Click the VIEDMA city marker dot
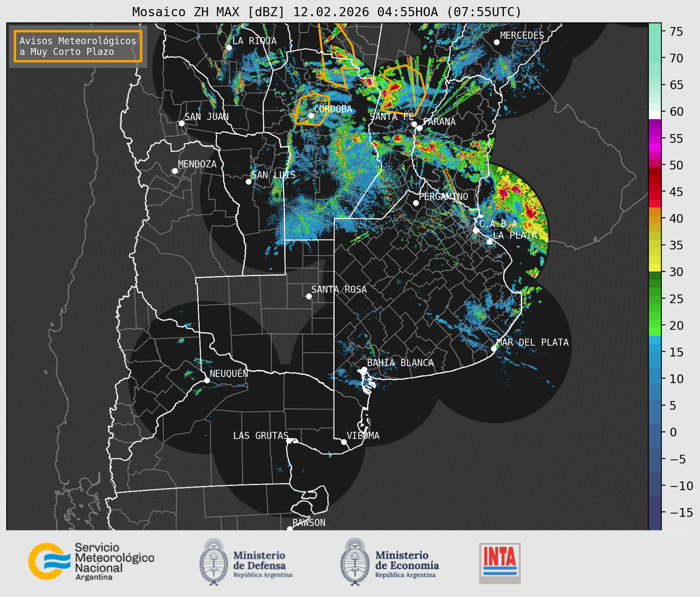The width and height of the screenshot is (700, 597). click(344, 442)
